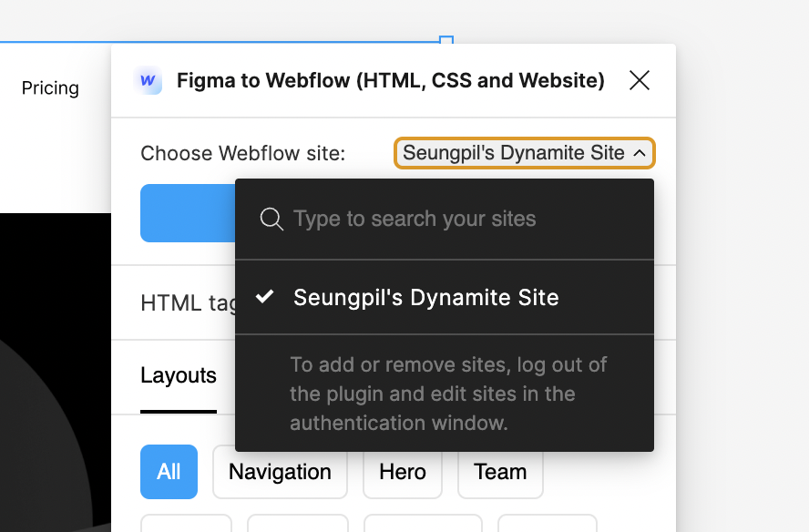Viewport: 809px width, 532px height.
Task: Enable the 'All' layout filter
Action: tap(169, 472)
